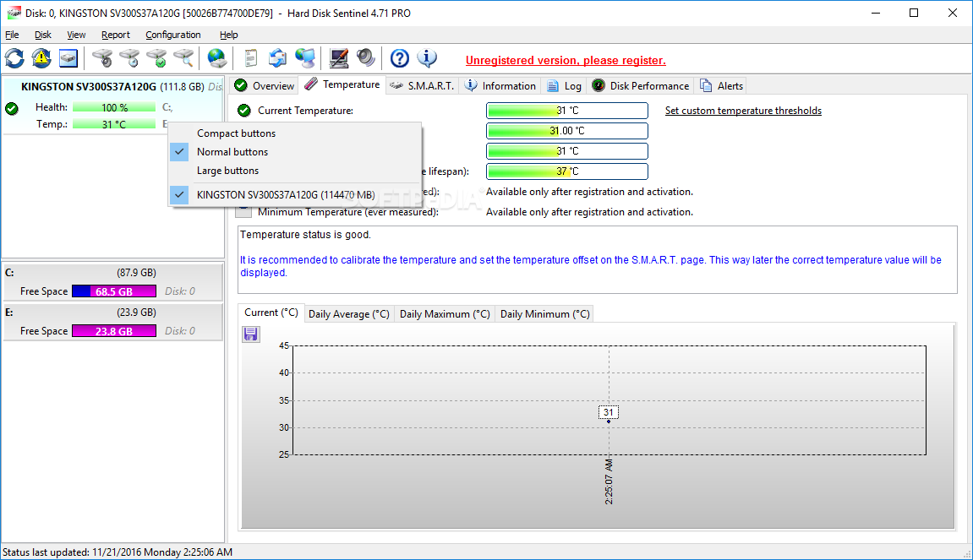The height and width of the screenshot is (560, 973).
Task: Click the Temp. 31 °C bar in disk panel
Action: (x=114, y=124)
